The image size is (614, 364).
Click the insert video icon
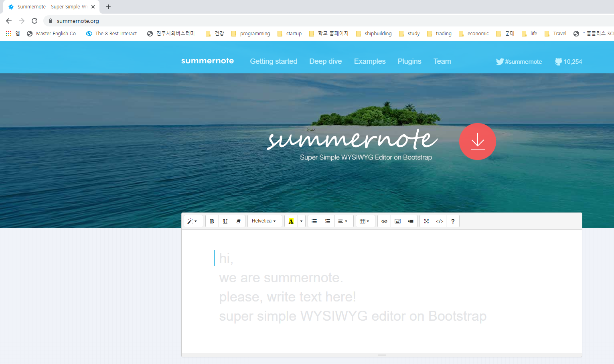pos(411,221)
